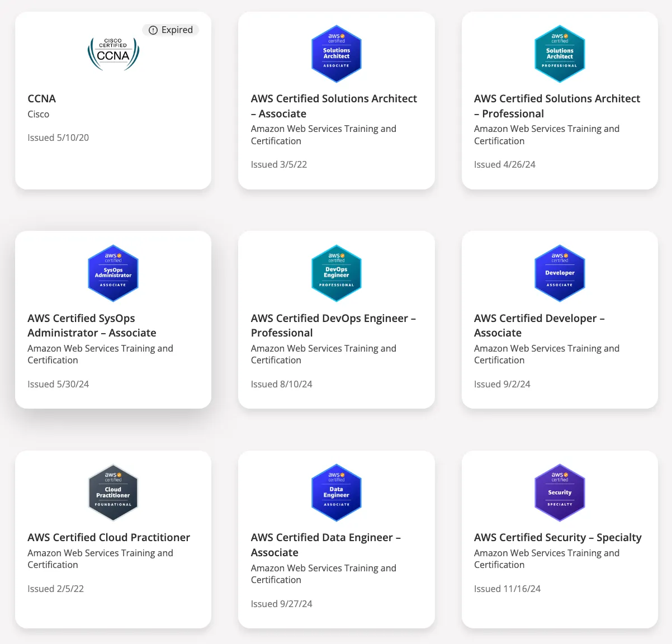Screen dimensions: 672x644
Task: Click the Expired status indicator on CCNA
Action: click(x=171, y=30)
